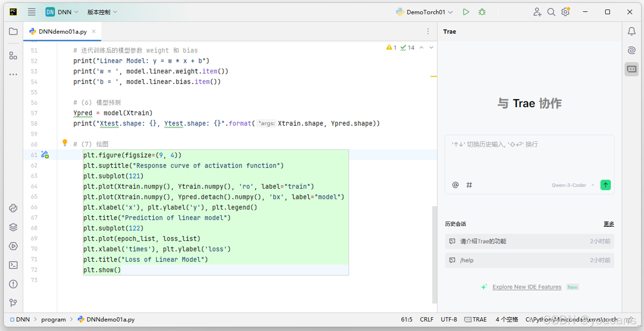Close the DNNdemo01a.py tab
Image resolution: width=644 pixels, height=331 pixels.
[x=94, y=31]
